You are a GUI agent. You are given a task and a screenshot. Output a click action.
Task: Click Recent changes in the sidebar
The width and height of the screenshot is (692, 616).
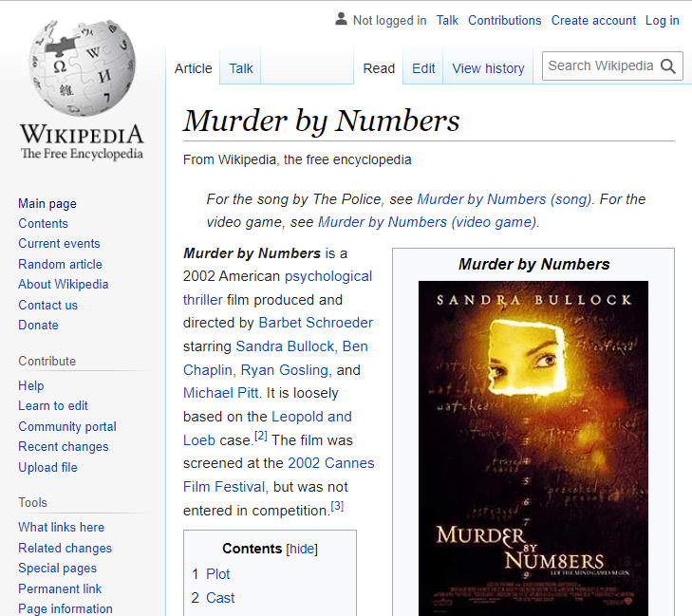63,446
